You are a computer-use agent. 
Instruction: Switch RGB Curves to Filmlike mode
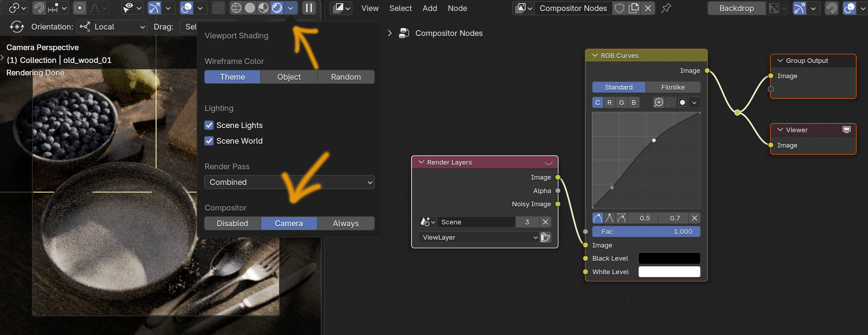pyautogui.click(x=673, y=87)
